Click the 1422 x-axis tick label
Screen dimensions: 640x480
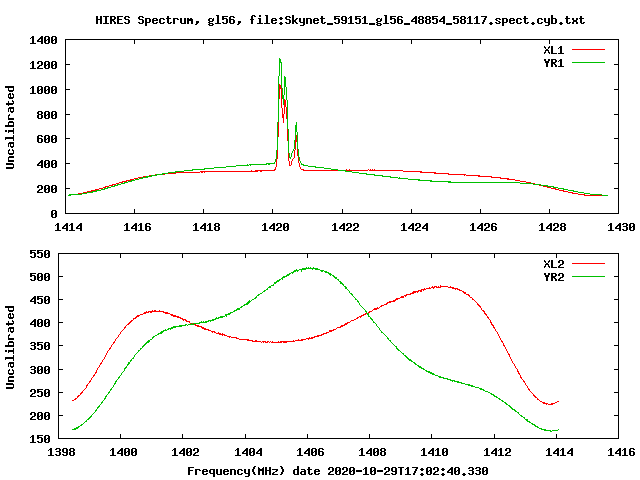point(345,227)
